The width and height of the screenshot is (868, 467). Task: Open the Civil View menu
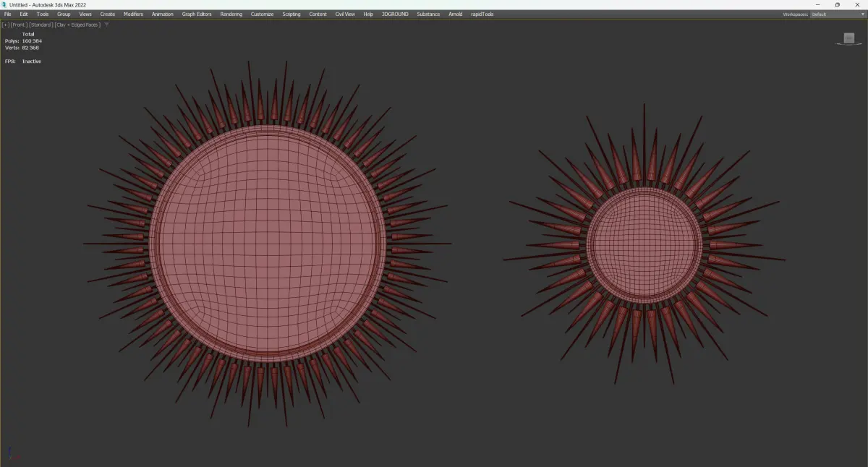pos(345,14)
